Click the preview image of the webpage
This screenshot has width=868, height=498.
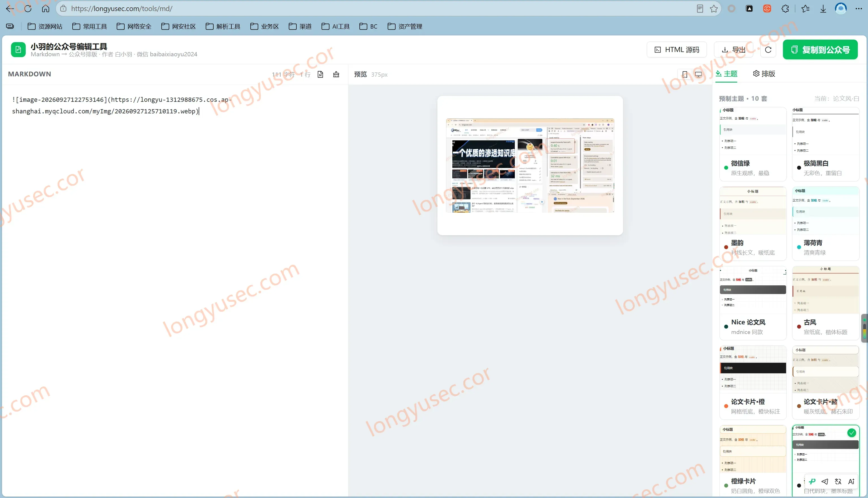(530, 165)
